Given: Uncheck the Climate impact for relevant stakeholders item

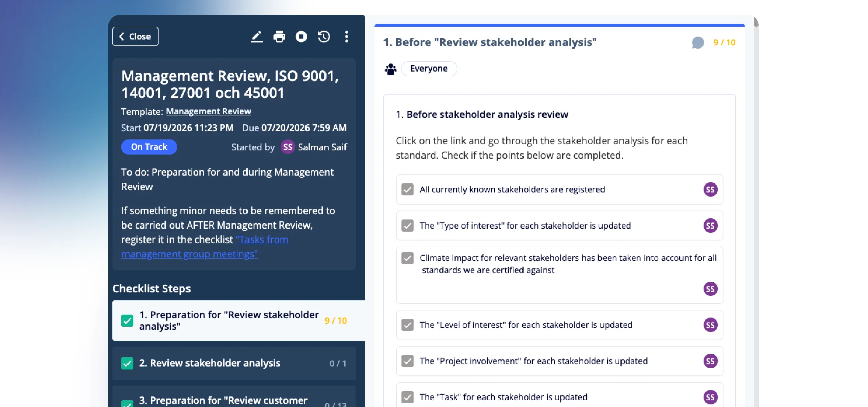Looking at the screenshot, I should pyautogui.click(x=408, y=258).
